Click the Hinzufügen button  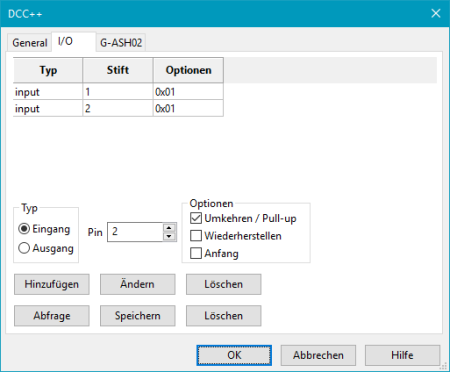[52, 284]
